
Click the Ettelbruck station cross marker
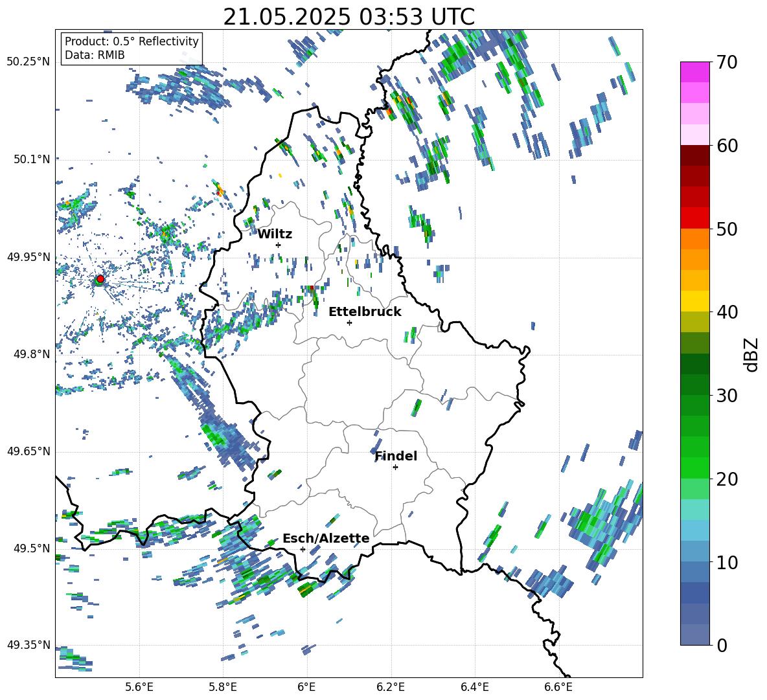(x=349, y=322)
